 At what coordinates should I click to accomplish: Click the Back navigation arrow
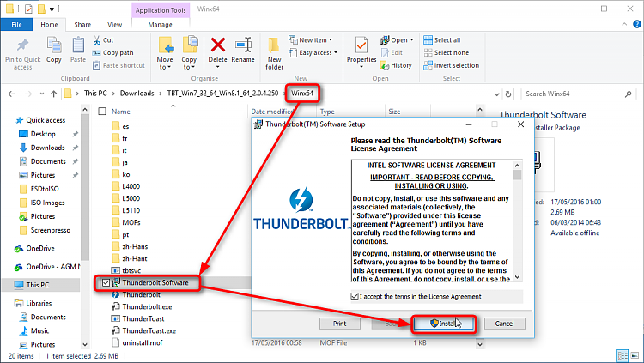pos(11,94)
